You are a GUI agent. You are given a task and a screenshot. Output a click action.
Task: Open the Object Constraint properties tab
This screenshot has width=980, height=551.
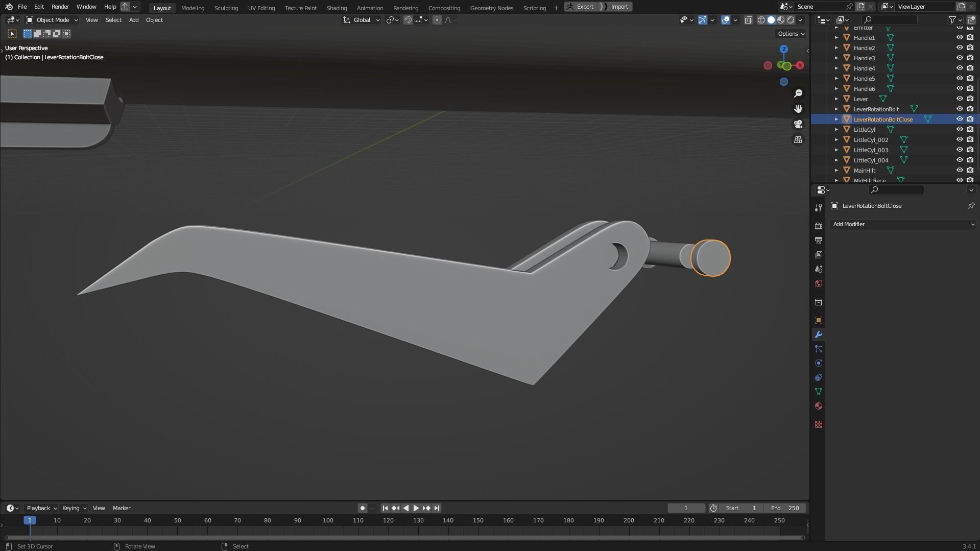(x=819, y=377)
